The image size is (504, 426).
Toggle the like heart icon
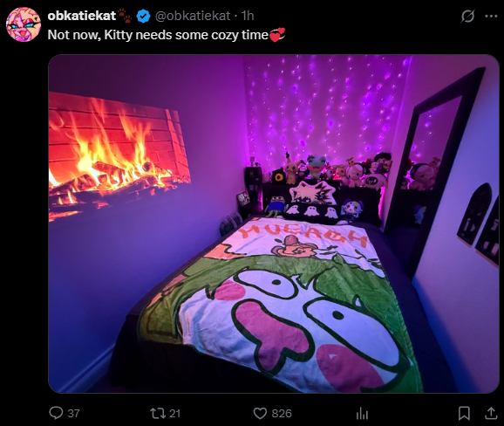[260, 413]
